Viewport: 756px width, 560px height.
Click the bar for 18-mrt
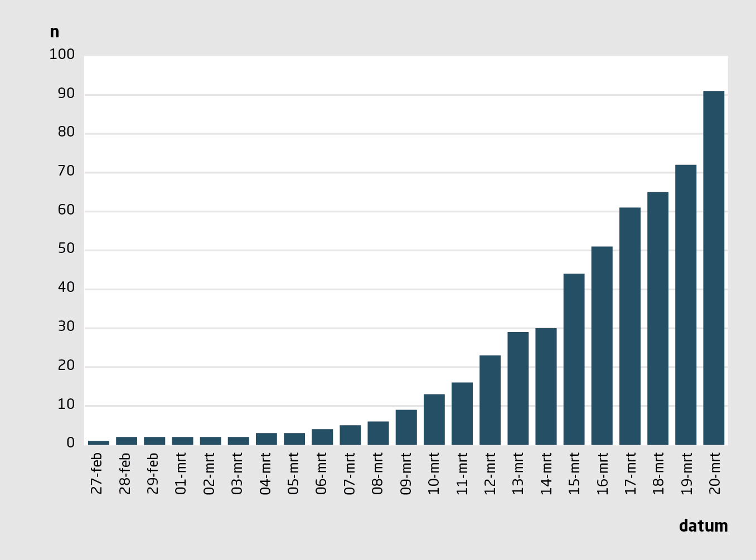tap(658, 318)
